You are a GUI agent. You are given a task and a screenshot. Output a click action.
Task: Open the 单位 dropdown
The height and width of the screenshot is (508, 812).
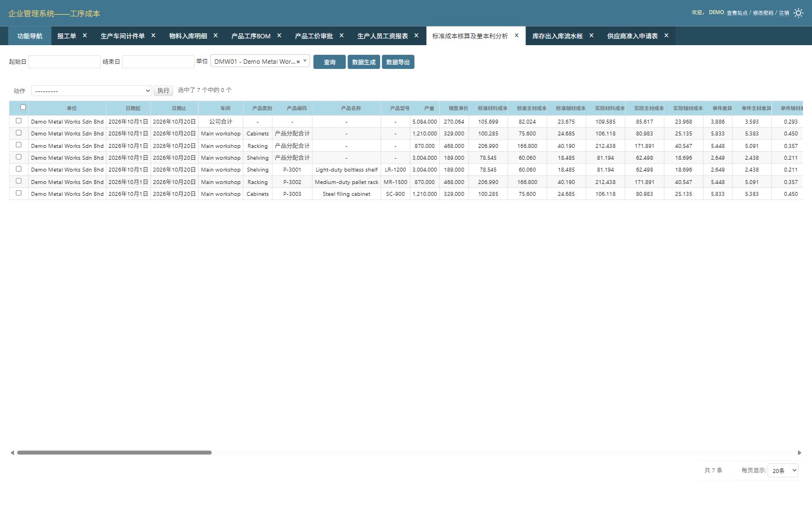pyautogui.click(x=260, y=62)
